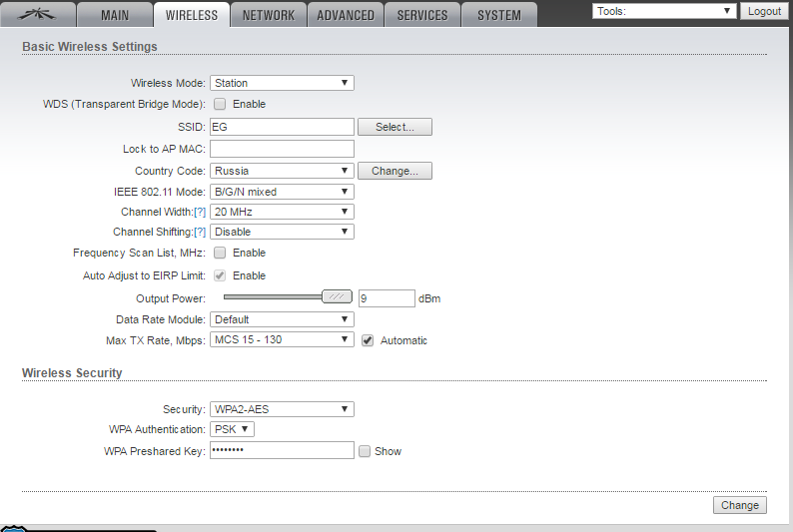Click the Change button at bottom
Screen dimensions: 793x532
740,505
